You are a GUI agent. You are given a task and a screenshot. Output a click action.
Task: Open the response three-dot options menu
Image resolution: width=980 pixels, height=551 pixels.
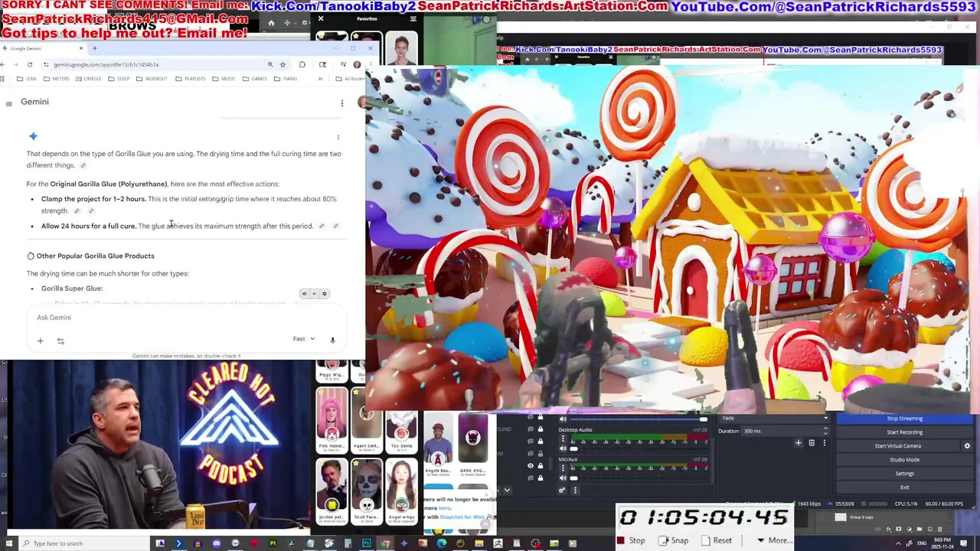click(x=338, y=138)
